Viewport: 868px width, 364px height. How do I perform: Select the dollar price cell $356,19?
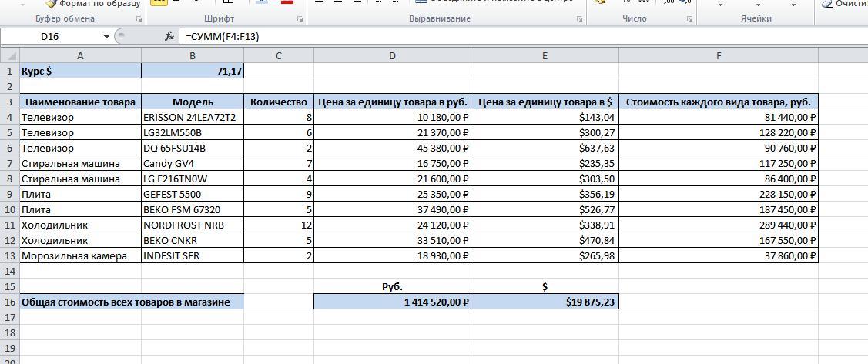[545, 194]
